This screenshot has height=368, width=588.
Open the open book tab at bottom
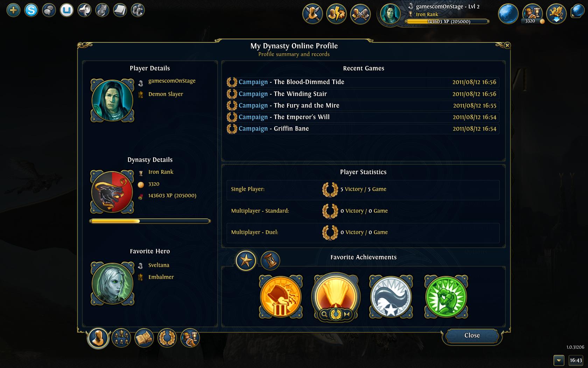click(144, 338)
